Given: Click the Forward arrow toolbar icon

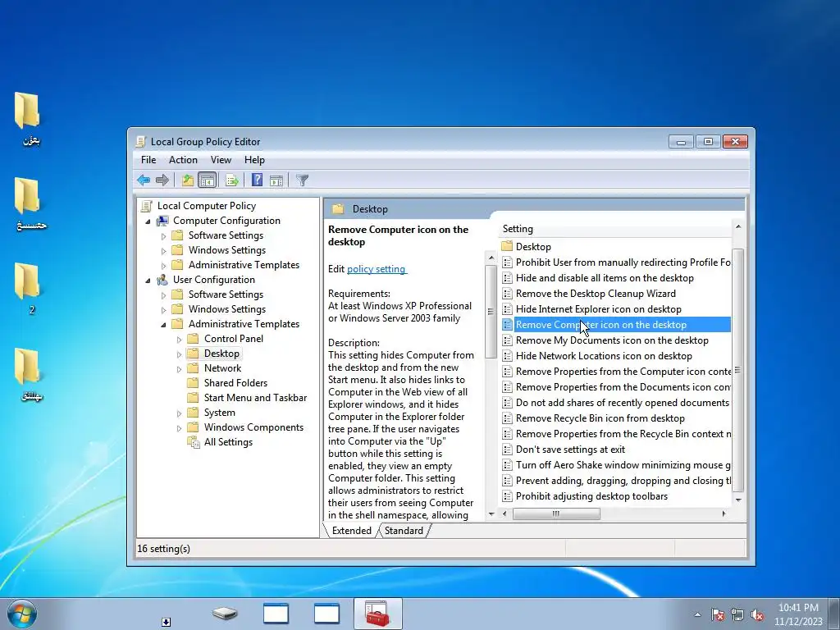Looking at the screenshot, I should coord(162,180).
